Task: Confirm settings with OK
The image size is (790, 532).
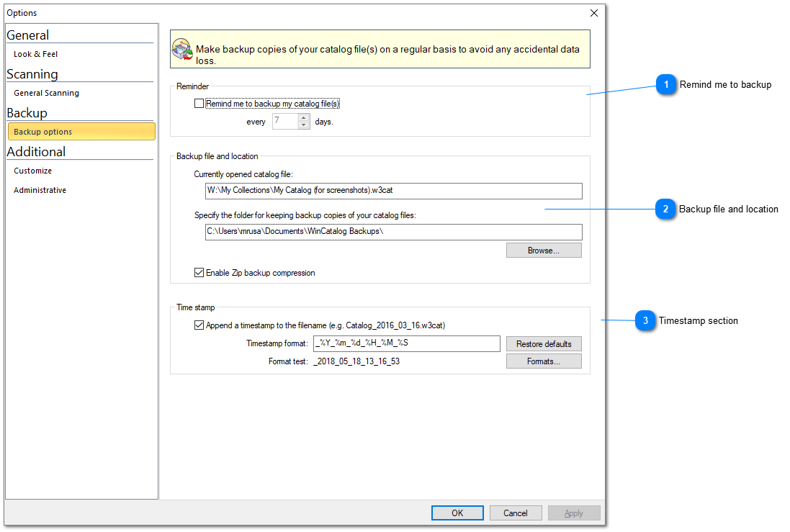Action: click(457, 513)
